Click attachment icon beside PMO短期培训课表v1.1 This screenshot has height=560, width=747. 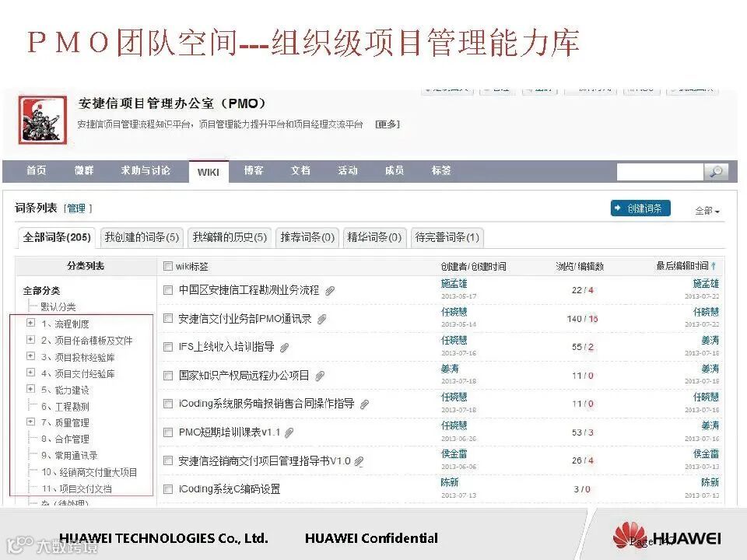289,433
